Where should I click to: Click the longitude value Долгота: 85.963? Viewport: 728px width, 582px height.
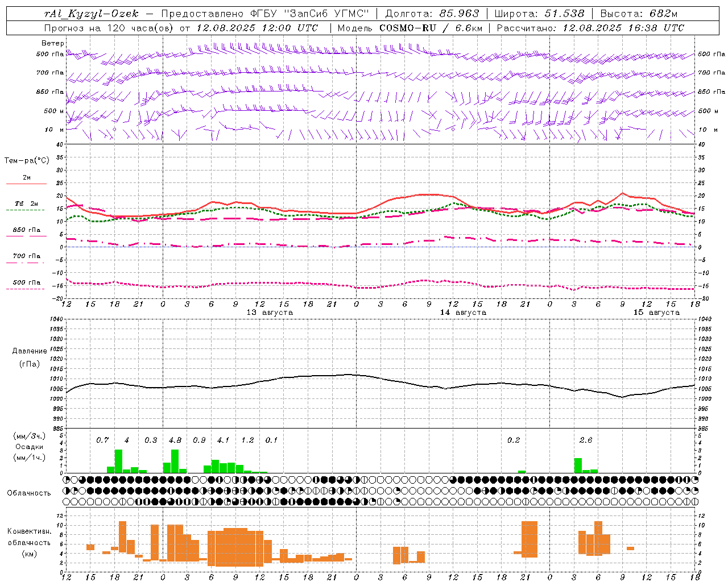tap(432, 14)
